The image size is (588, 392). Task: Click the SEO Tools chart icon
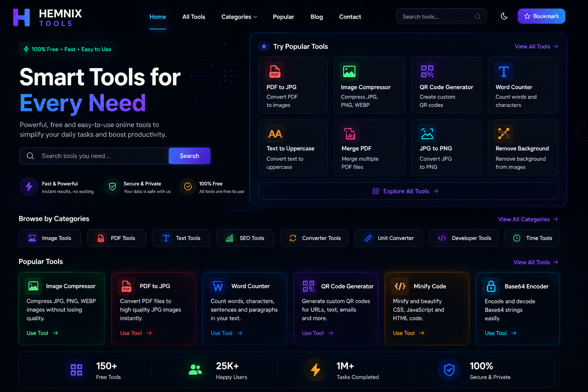(230, 238)
